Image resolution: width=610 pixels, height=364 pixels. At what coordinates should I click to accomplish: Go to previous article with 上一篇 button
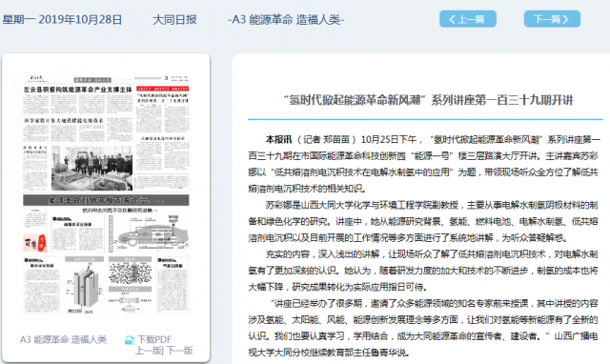tap(468, 19)
